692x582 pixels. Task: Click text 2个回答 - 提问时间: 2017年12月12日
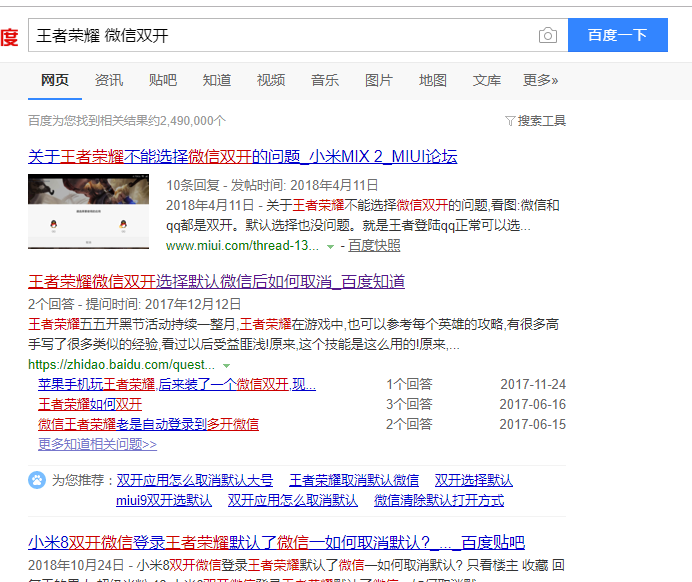tap(135, 304)
